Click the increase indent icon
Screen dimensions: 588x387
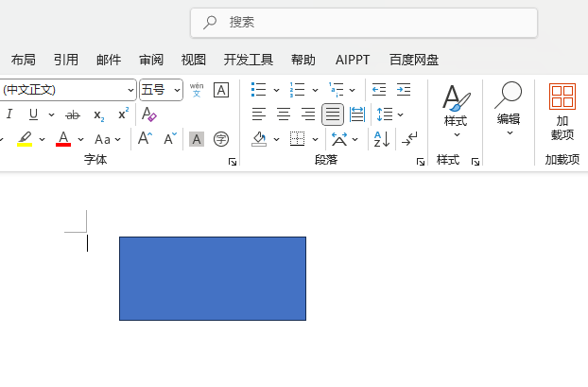[x=404, y=90]
